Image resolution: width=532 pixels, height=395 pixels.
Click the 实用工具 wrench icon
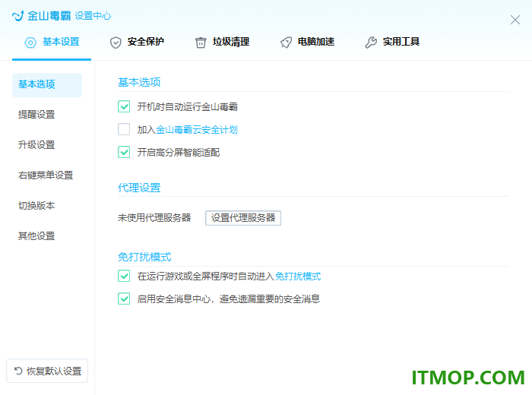371,43
